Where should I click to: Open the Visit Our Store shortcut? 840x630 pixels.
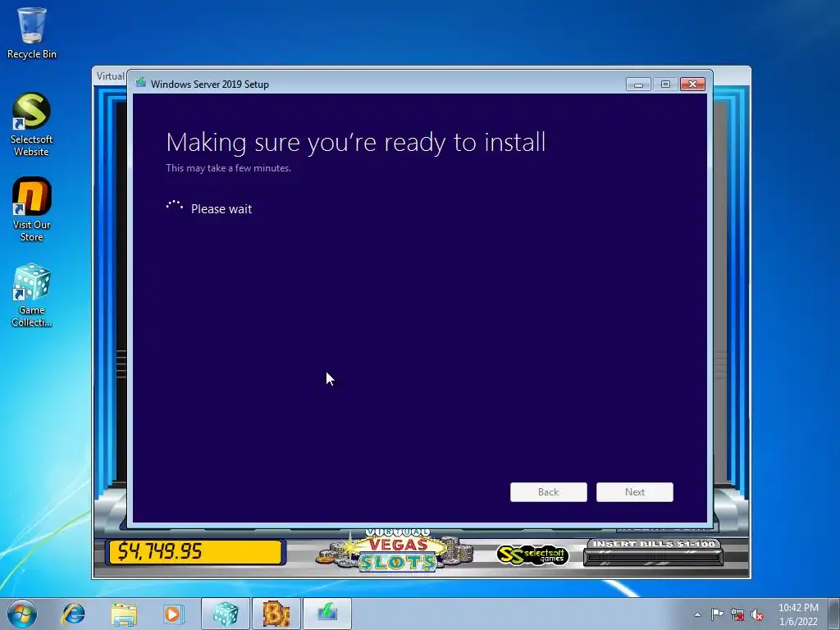[x=32, y=209]
